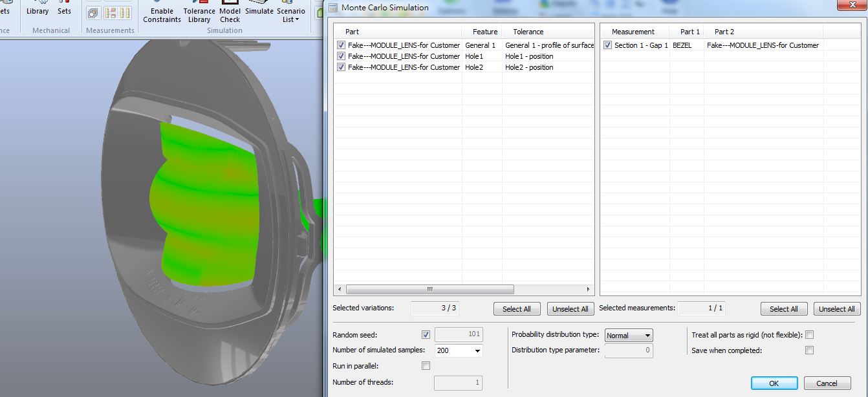Sort by the Measurement column header
868x397 pixels.
tap(635, 32)
